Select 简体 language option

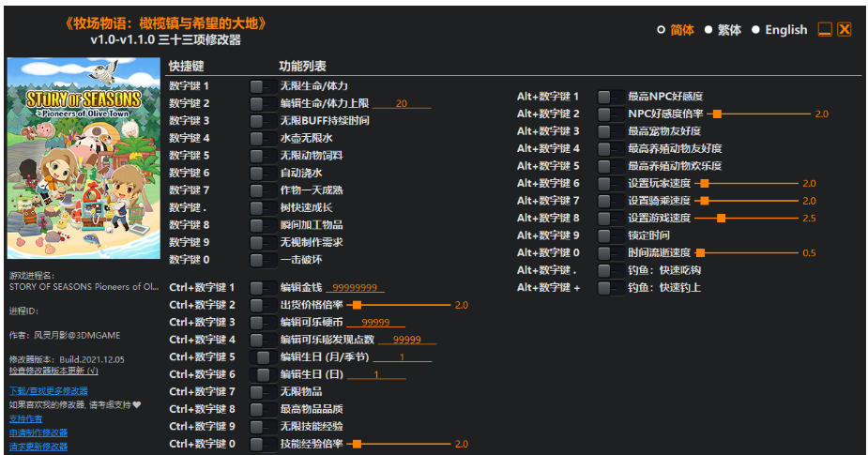point(676,30)
